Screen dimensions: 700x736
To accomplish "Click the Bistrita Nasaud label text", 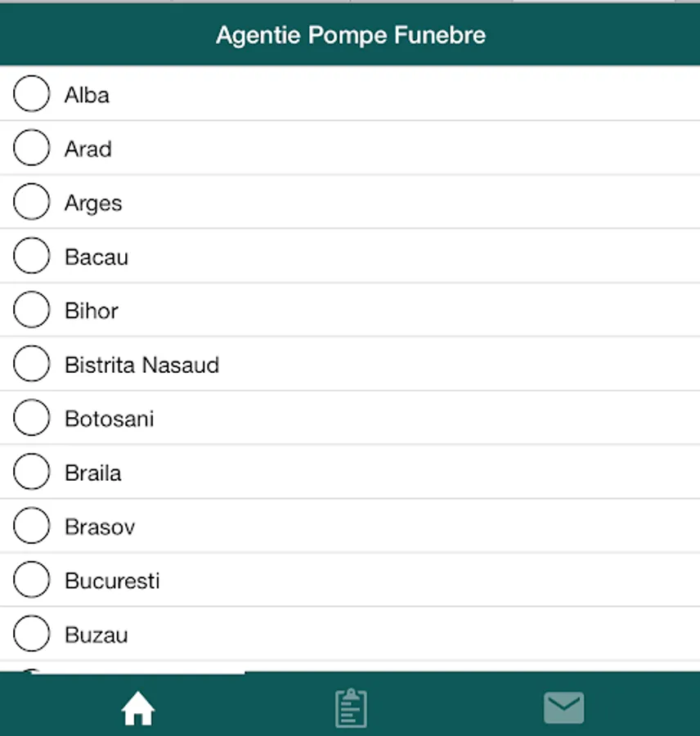I will [141, 365].
